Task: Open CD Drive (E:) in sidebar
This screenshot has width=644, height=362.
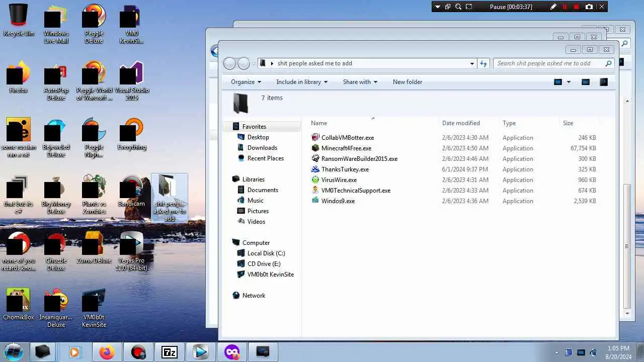Action: coord(259,264)
